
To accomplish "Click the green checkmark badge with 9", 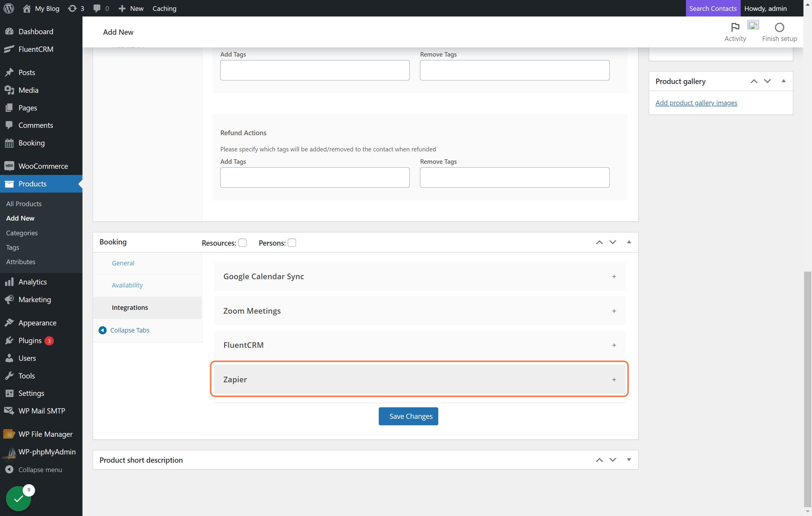I will 19,498.
